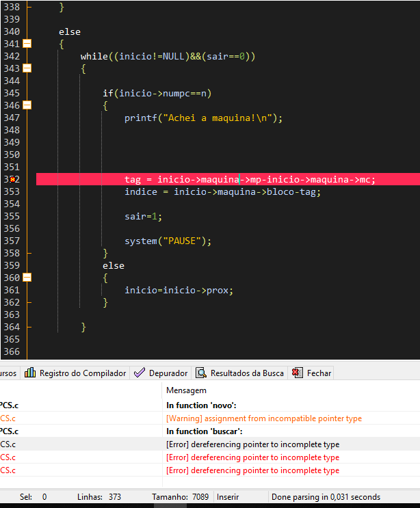Screen dimensions: 420x508
Task: Click the else keyword on line 340
Action: click(70, 31)
